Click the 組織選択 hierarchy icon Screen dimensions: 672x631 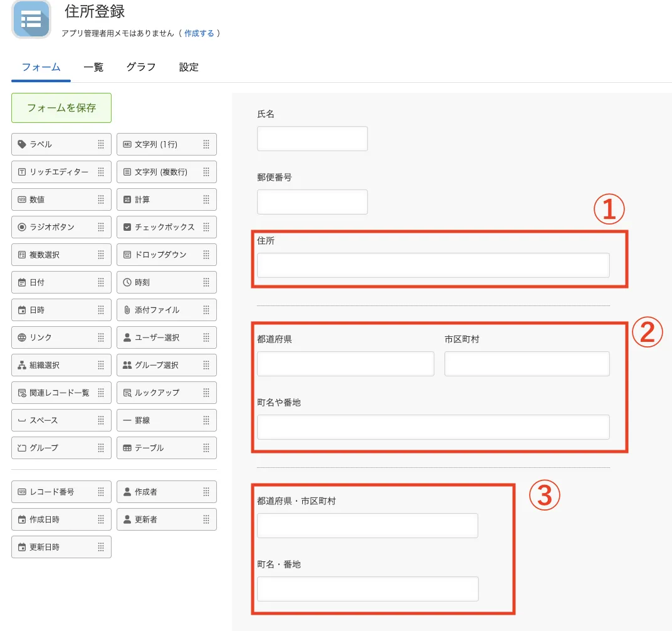point(22,365)
